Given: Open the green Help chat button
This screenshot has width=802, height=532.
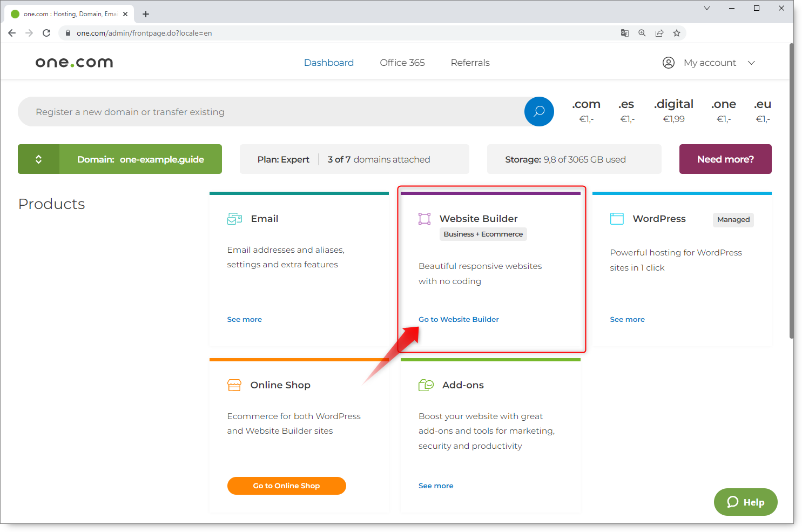Looking at the screenshot, I should (745, 502).
